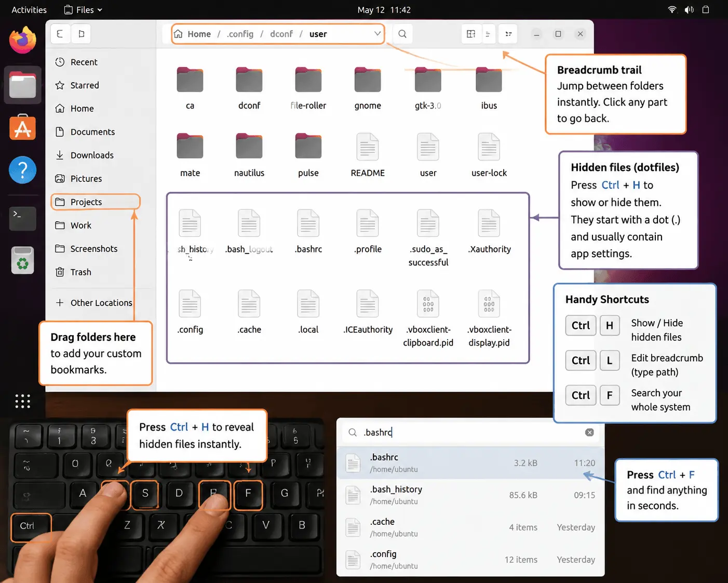728x583 pixels.
Task: Click the Files icon in the dock
Action: 23,85
